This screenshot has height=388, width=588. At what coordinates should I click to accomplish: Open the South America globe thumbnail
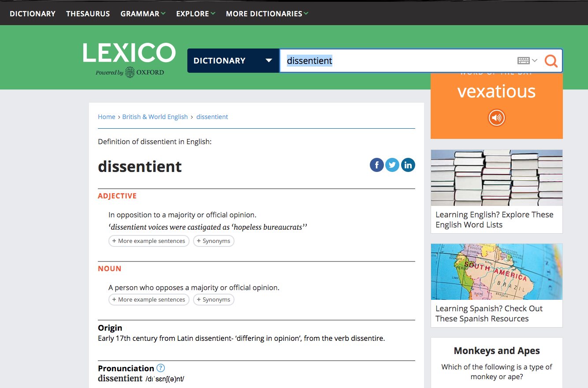click(497, 272)
